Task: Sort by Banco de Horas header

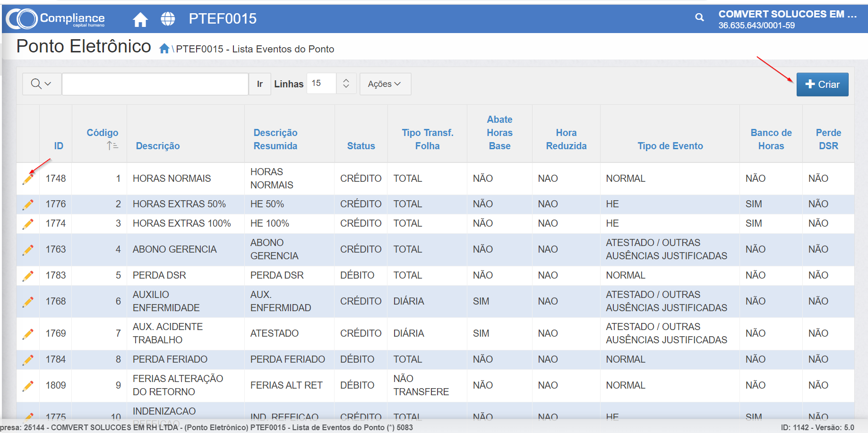Action: point(771,139)
